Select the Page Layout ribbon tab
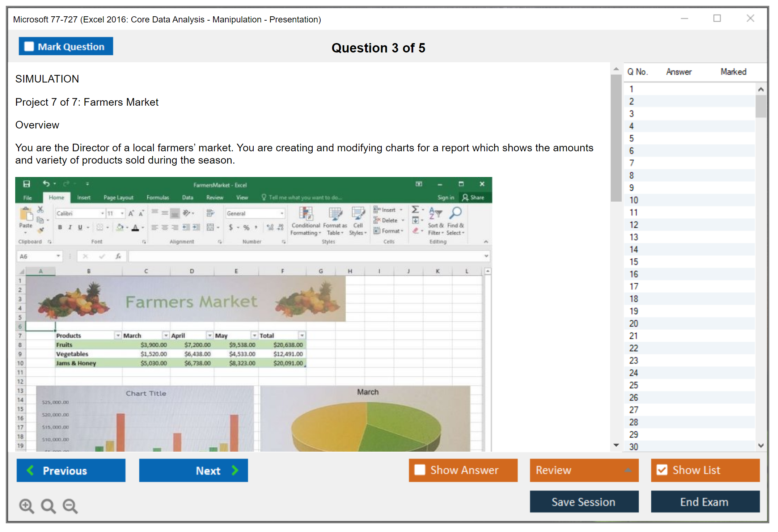 (x=118, y=198)
